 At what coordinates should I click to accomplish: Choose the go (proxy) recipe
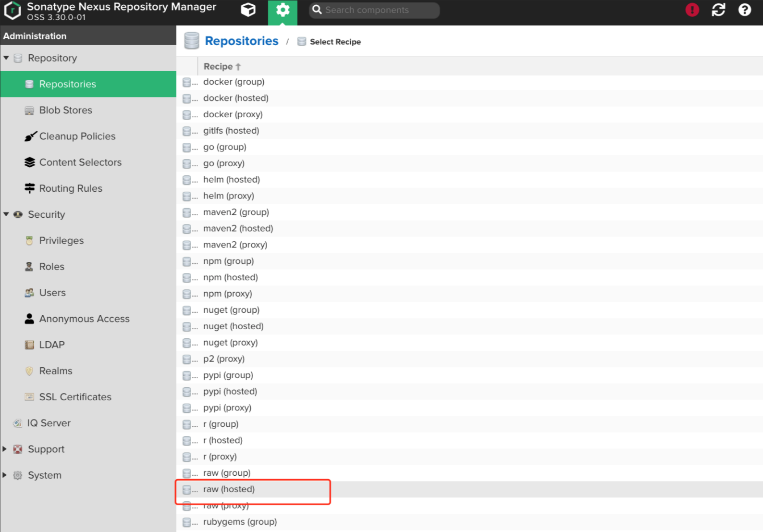coord(469,163)
